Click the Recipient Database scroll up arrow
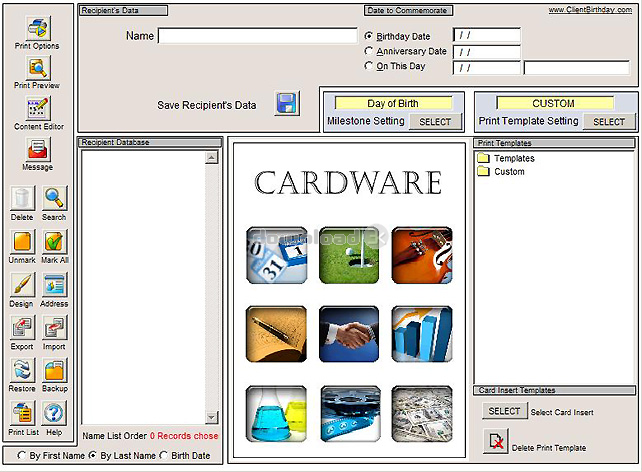Viewport: 642px width, 472px height. tap(211, 158)
